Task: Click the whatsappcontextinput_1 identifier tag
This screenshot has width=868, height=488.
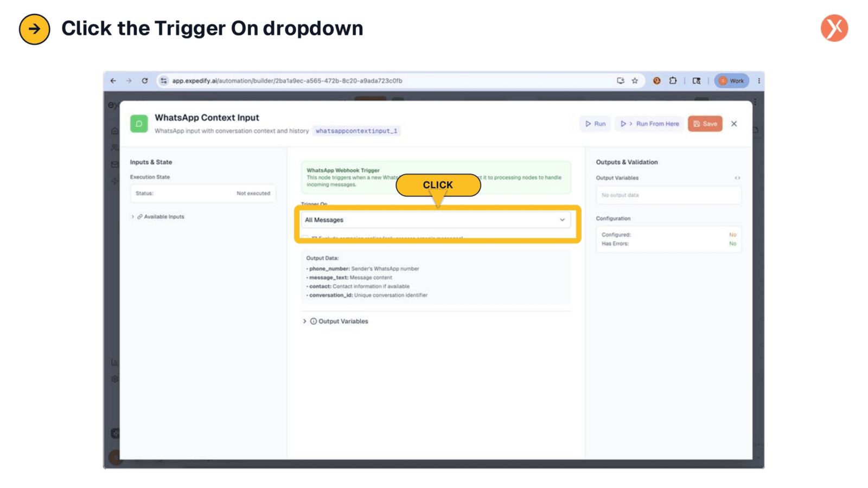Action: [x=356, y=131]
